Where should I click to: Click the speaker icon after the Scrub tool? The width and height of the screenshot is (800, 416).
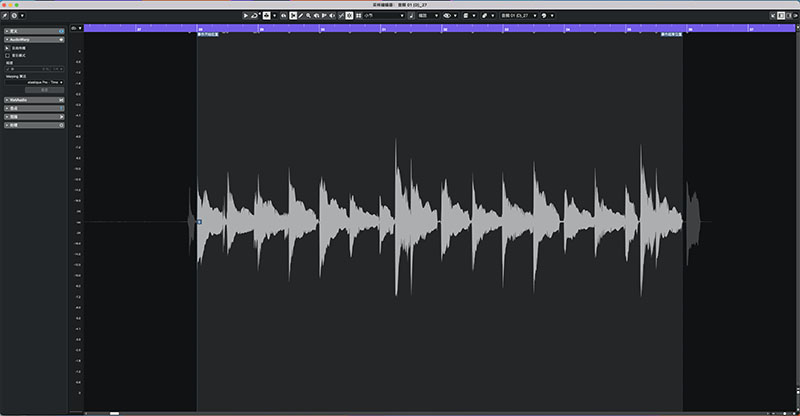(332, 16)
